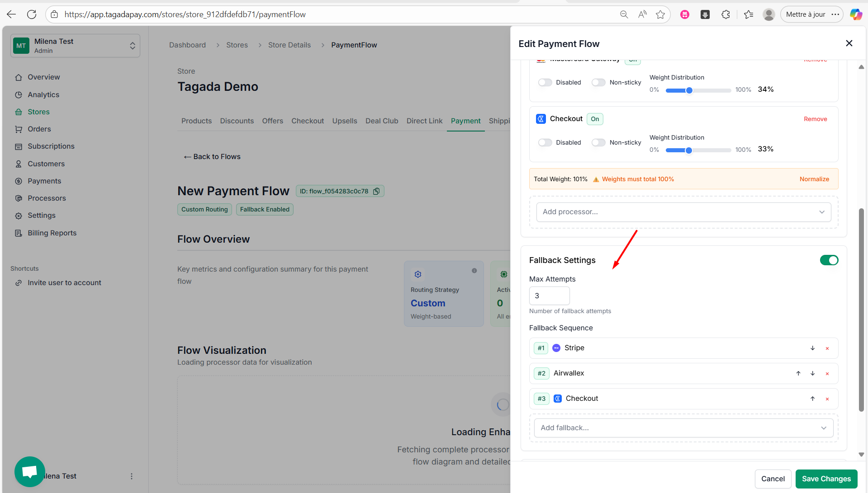
Task: Switch to the Discounts tab
Action: (237, 121)
